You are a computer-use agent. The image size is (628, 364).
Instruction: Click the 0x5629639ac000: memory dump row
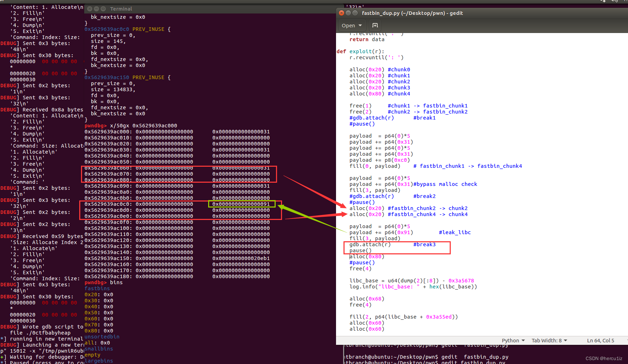tap(177, 132)
